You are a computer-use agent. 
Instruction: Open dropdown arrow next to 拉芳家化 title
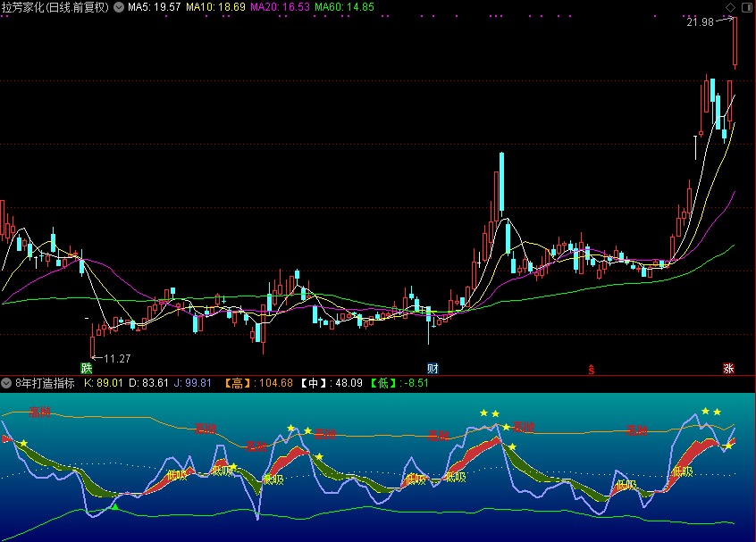point(119,7)
